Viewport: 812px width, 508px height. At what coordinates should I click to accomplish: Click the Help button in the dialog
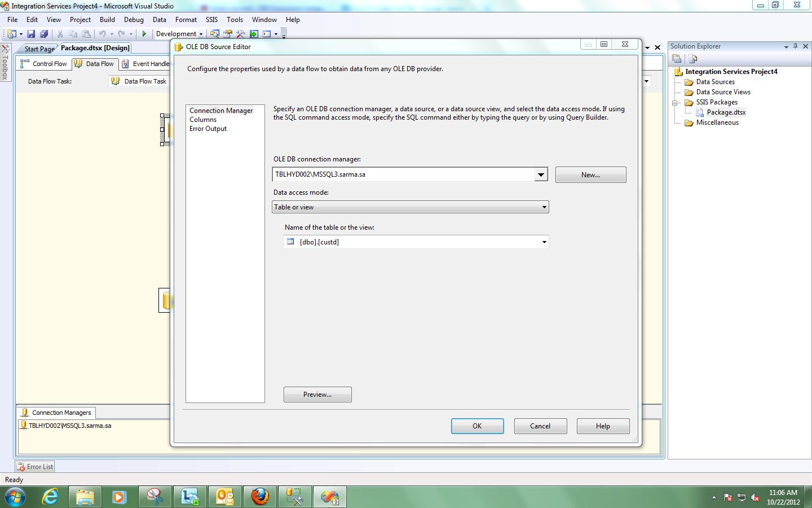point(603,426)
